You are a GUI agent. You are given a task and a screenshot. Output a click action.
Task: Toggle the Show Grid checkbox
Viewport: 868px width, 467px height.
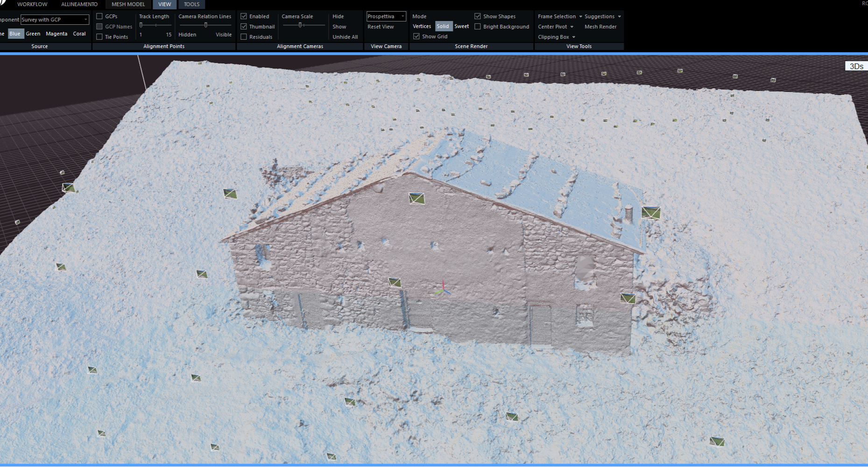(416, 36)
